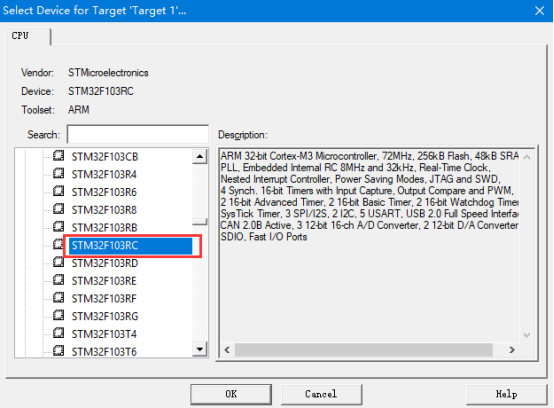Click the device list scrollbar thumb
The image size is (554, 408).
pyautogui.click(x=200, y=221)
